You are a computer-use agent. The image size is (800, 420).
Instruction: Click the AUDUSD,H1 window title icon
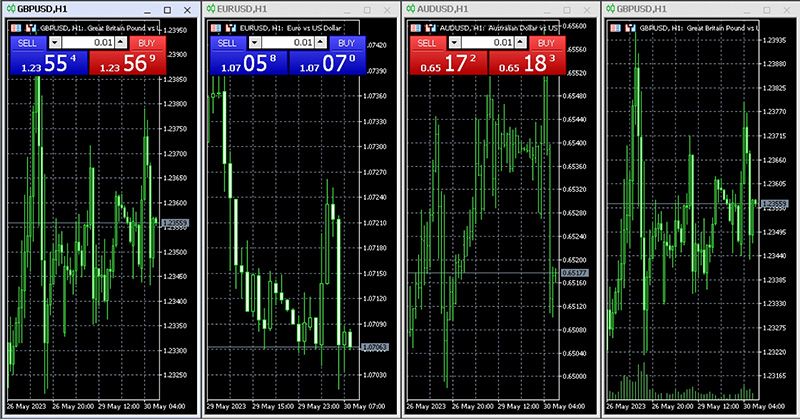tap(409, 8)
